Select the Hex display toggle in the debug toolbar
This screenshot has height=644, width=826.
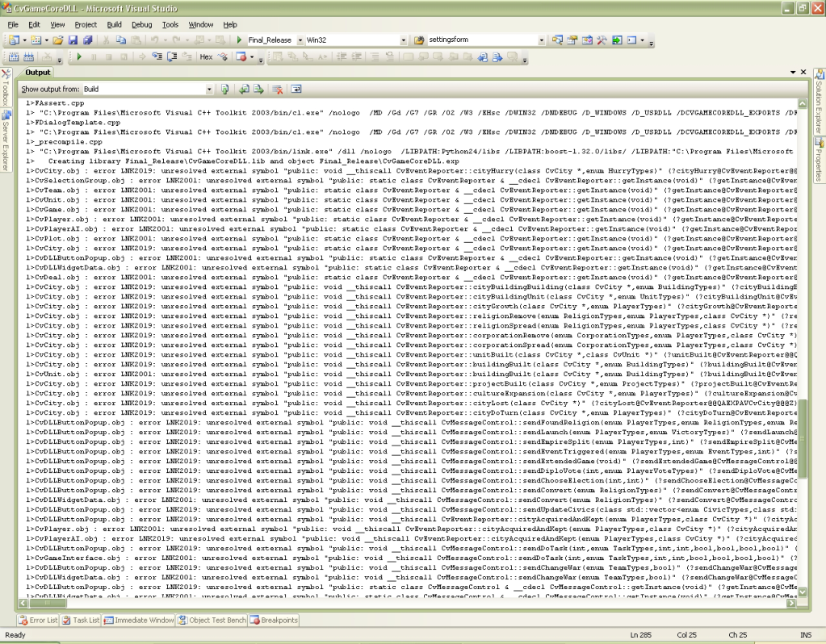pos(205,56)
